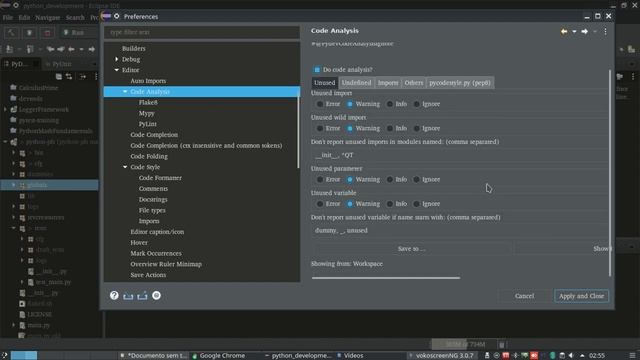Click the Save to ... button
Image resolution: width=640 pixels, height=360 pixels.
pos(411,249)
